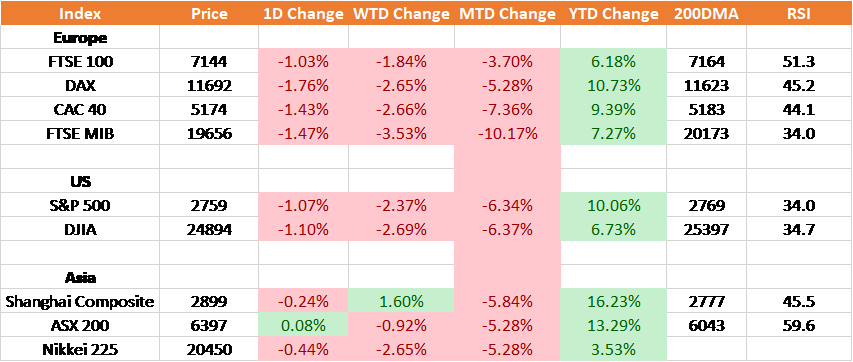Select the FTSE 100 row label

point(80,62)
